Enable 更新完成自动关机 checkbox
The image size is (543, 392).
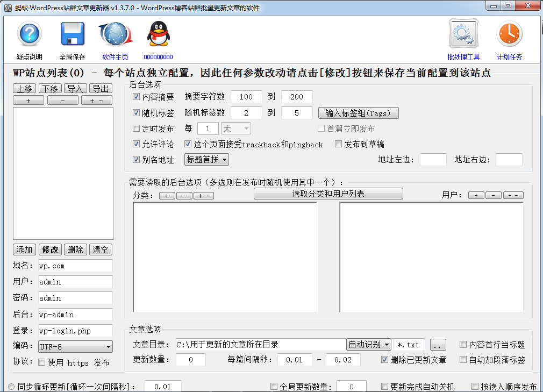click(384, 386)
